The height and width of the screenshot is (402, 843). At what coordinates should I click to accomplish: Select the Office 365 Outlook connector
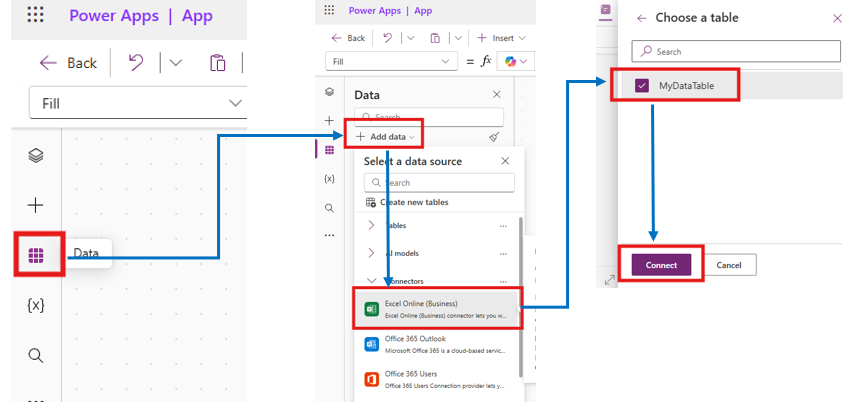[437, 344]
